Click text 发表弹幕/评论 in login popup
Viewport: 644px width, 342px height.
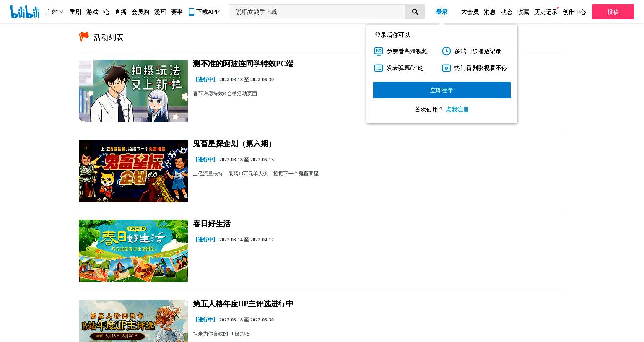[405, 68]
